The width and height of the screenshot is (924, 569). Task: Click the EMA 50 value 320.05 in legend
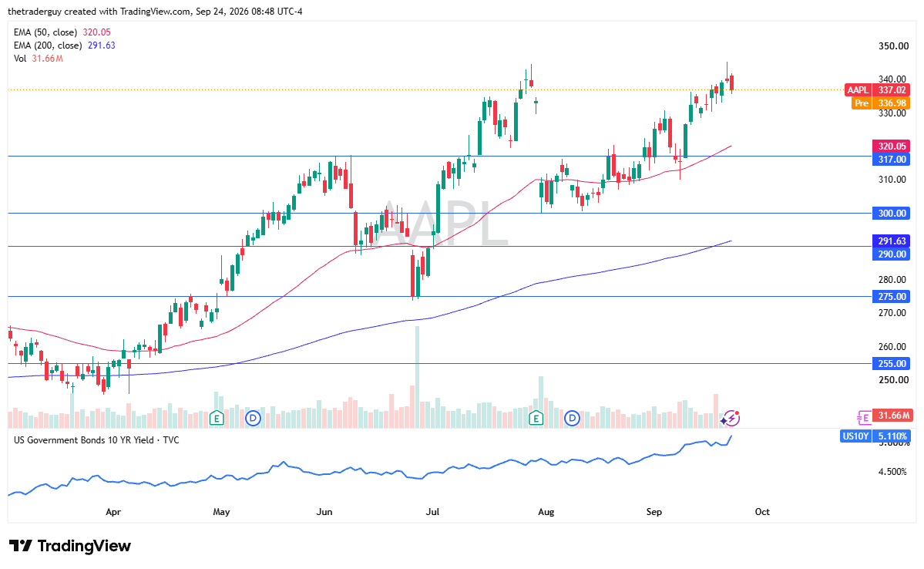(96, 32)
